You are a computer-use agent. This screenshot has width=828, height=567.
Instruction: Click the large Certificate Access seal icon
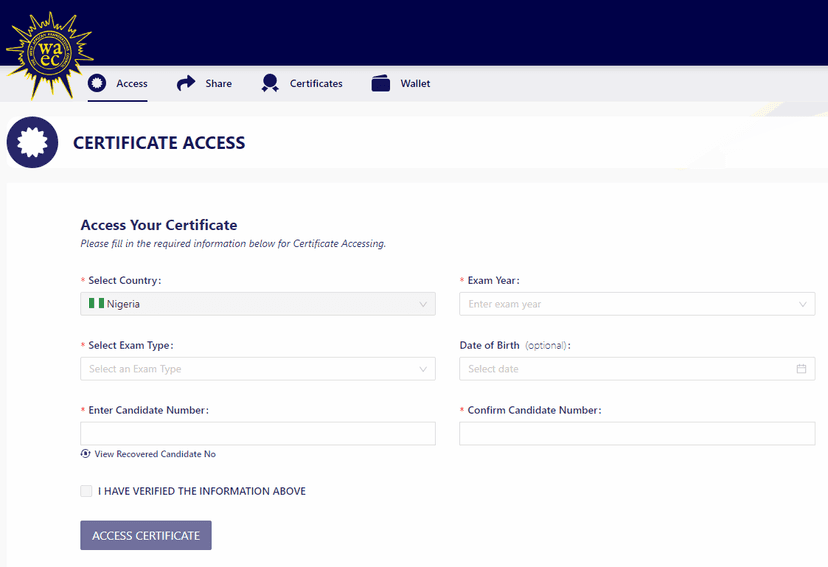coord(32,143)
